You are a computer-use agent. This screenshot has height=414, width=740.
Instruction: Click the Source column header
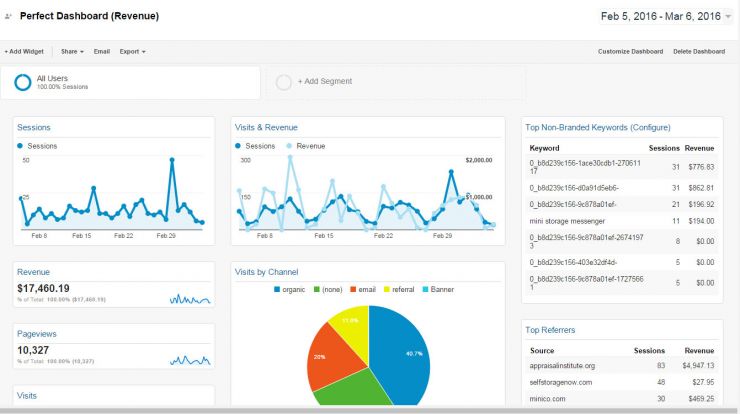542,351
